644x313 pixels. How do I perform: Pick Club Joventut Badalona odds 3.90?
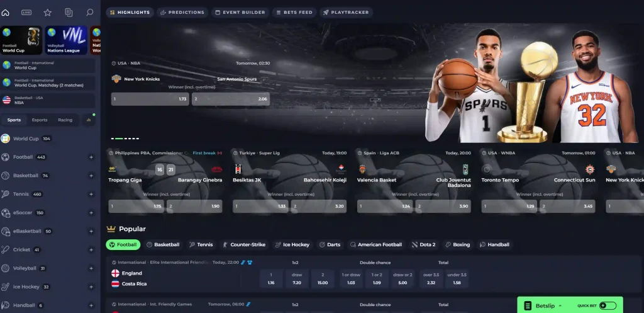click(443, 207)
